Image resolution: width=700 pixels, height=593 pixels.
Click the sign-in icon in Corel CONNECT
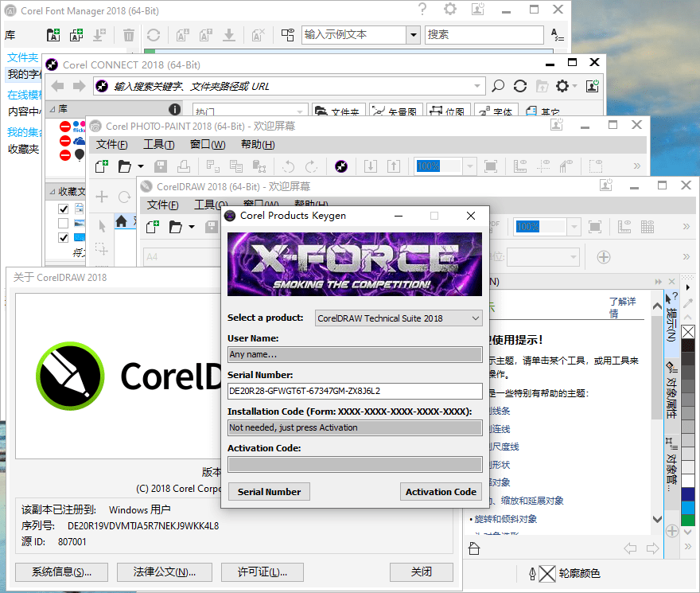click(593, 86)
